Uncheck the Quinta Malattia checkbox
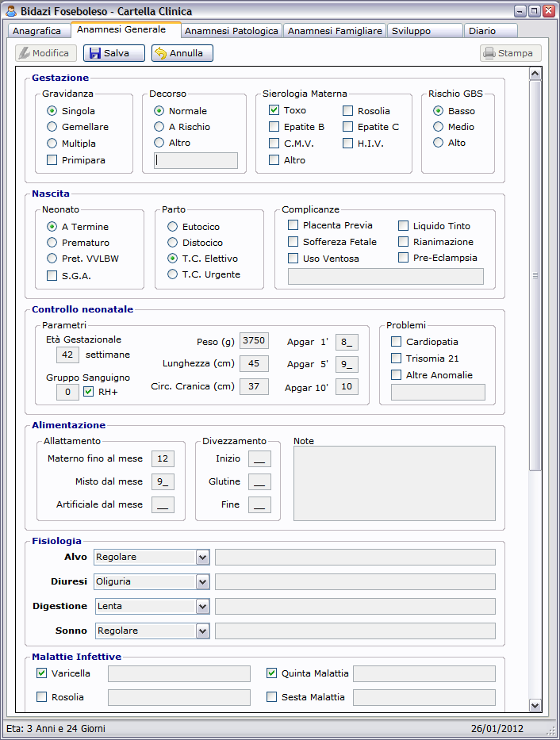560x740 pixels. click(x=272, y=673)
